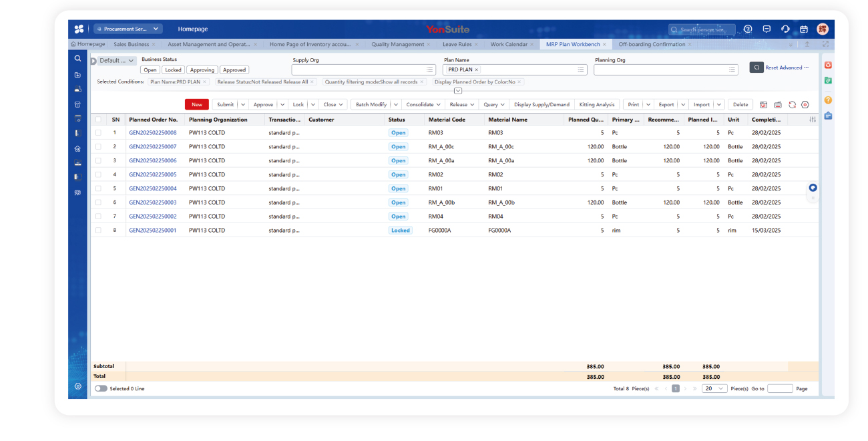Open the settings gear in the left sidebar
The width and height of the screenshot is (868, 441).
78,386
